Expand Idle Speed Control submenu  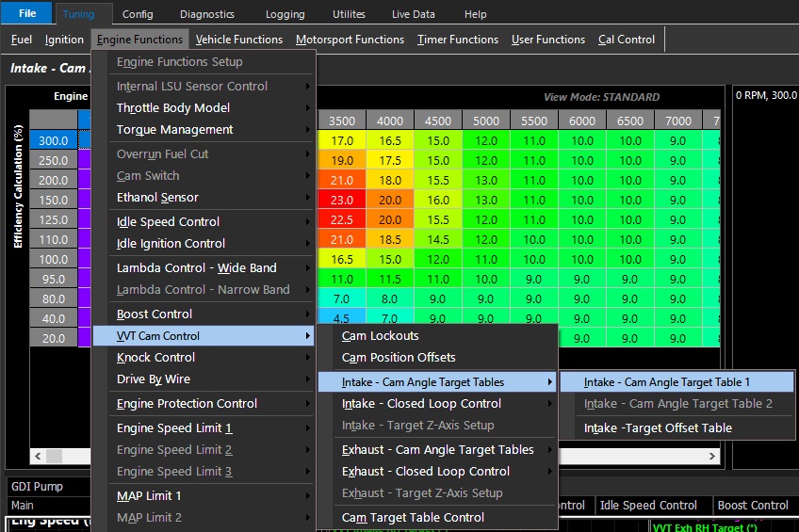click(x=203, y=221)
